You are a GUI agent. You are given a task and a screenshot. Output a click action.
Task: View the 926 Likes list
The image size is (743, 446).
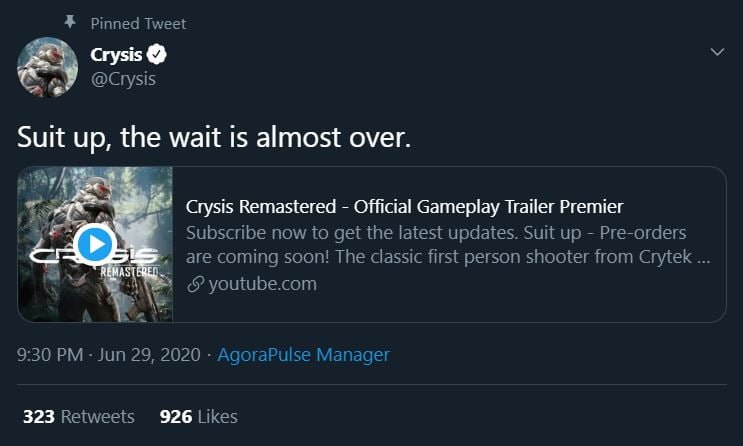(198, 416)
